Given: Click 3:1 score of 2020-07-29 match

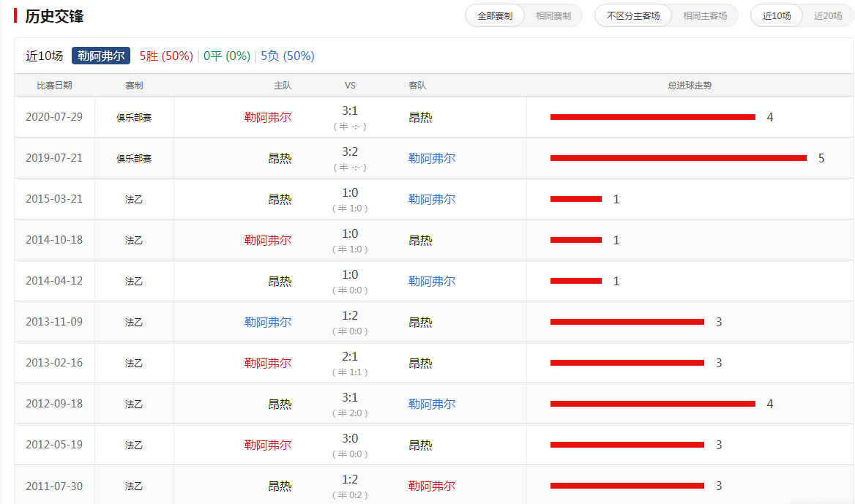Looking at the screenshot, I should (350, 110).
